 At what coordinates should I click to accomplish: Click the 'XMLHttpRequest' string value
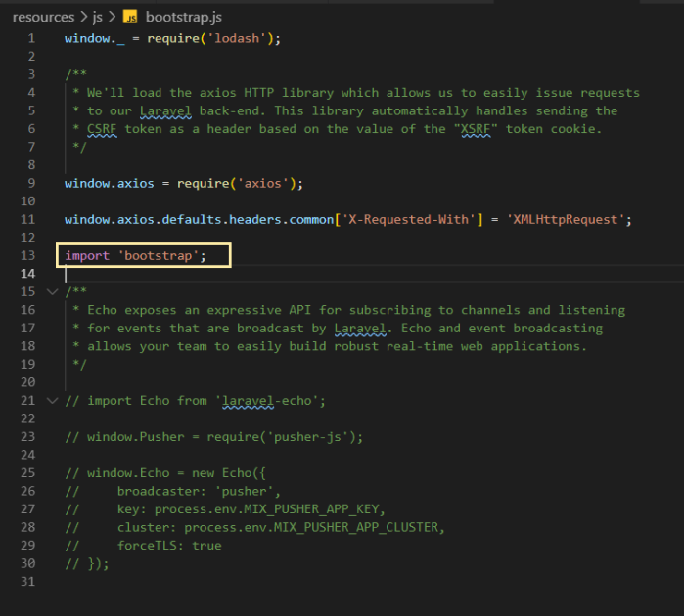pyautogui.click(x=569, y=219)
